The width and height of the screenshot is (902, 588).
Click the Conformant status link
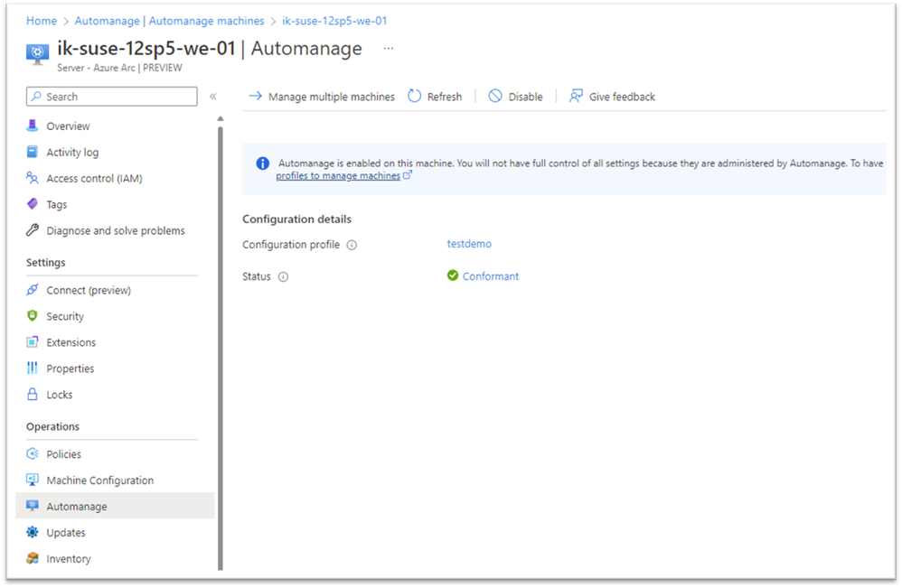491,275
